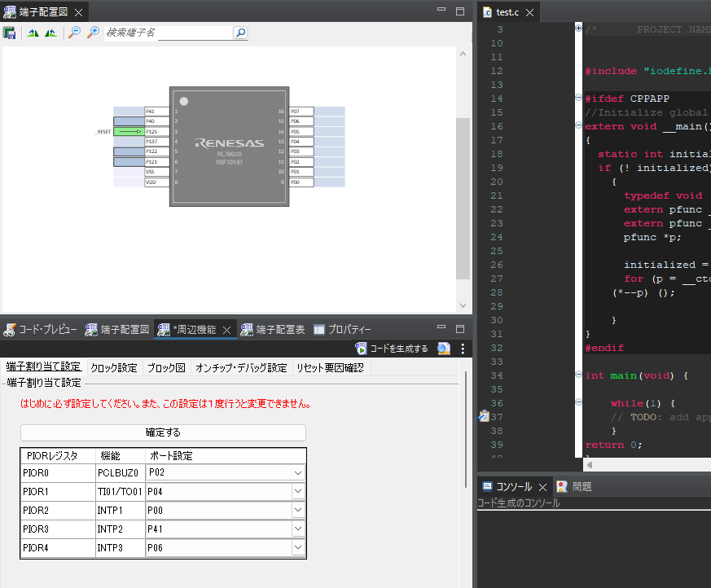The width and height of the screenshot is (711, 588).
Task: Zoom out the pin layout diagram
Action: click(74, 33)
